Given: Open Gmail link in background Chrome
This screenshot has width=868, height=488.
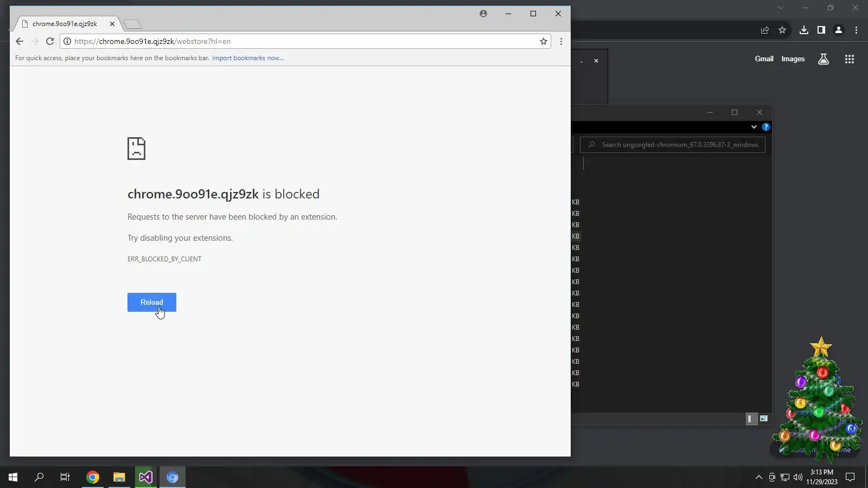Looking at the screenshot, I should (764, 59).
